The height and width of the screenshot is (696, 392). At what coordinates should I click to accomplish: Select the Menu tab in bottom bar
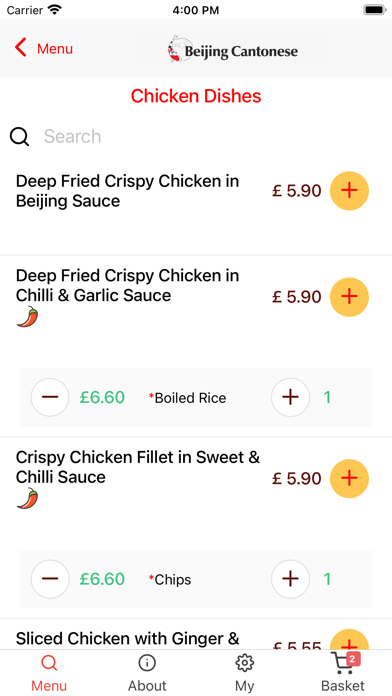point(49,672)
